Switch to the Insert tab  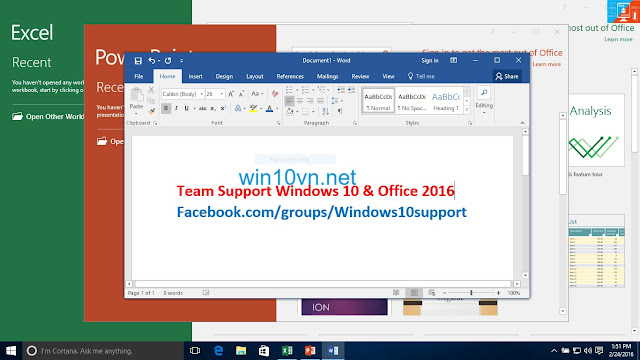point(196,76)
